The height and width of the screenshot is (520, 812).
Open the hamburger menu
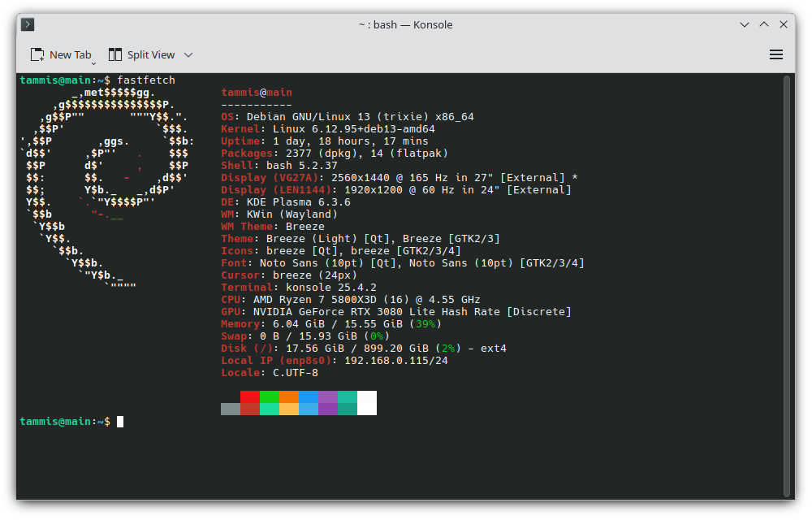(x=775, y=55)
